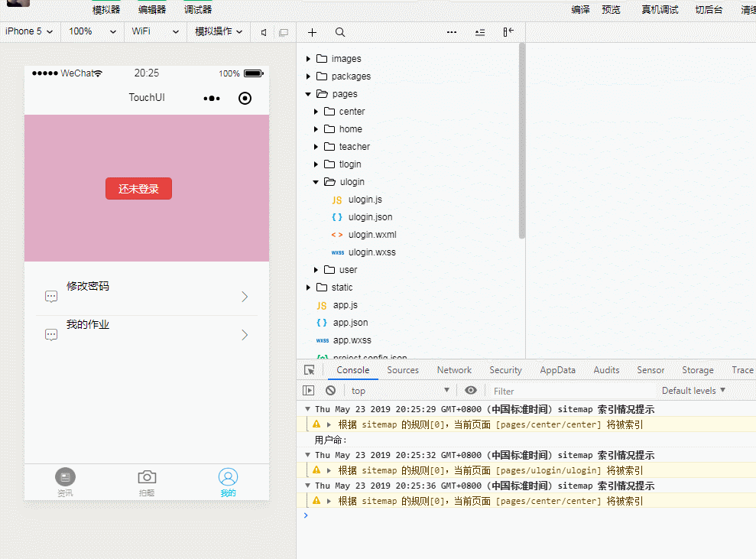
Task: Click the more options ellipsis in file panel
Action: (452, 32)
